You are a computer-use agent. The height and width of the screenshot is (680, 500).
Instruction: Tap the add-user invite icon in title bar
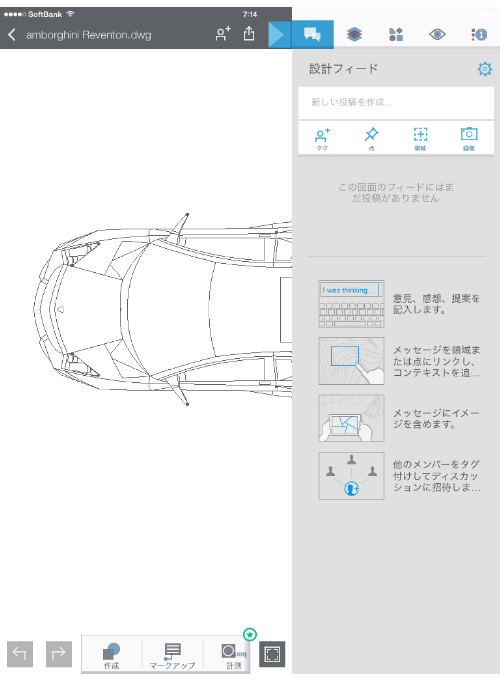(x=223, y=34)
